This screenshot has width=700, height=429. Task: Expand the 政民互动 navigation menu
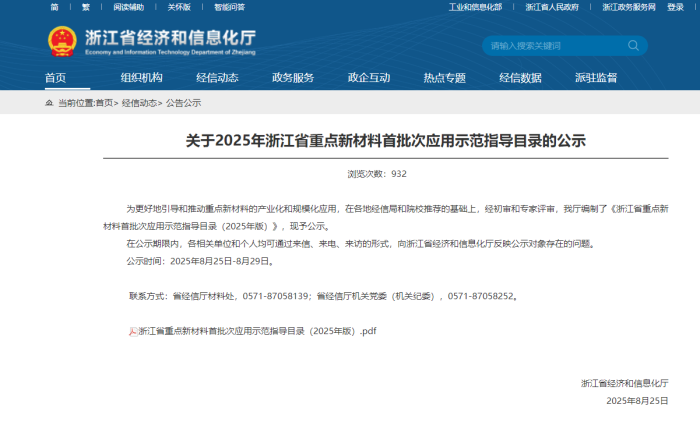(x=368, y=78)
